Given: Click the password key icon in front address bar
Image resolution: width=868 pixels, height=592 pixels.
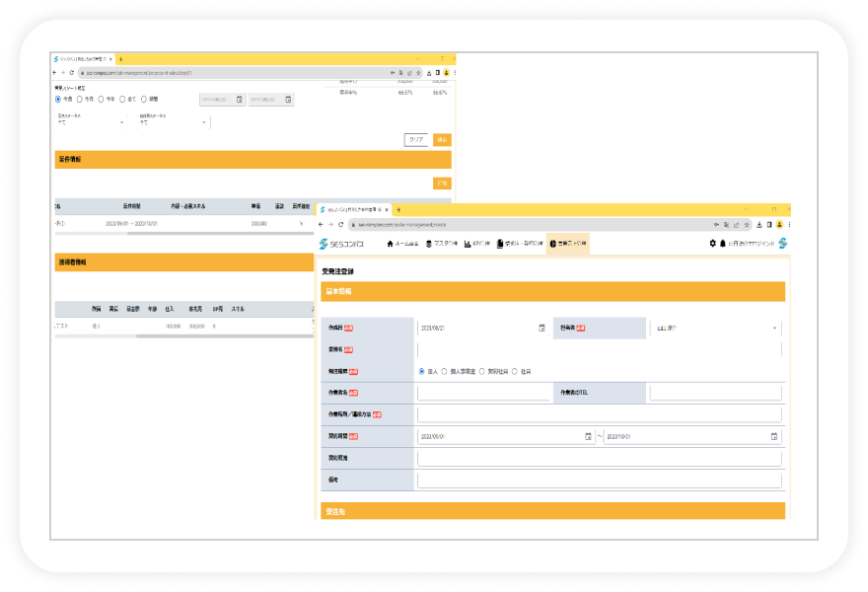Looking at the screenshot, I should point(716,225).
